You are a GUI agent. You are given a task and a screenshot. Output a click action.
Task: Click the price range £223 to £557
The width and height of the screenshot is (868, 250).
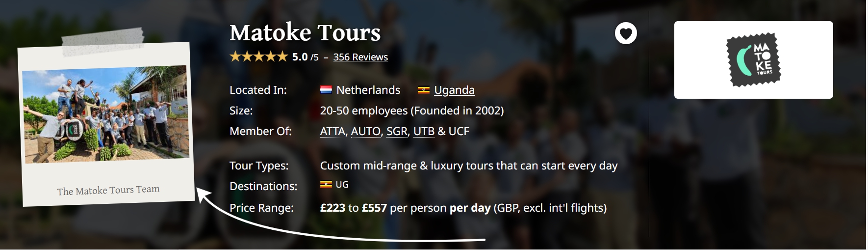[x=353, y=208]
